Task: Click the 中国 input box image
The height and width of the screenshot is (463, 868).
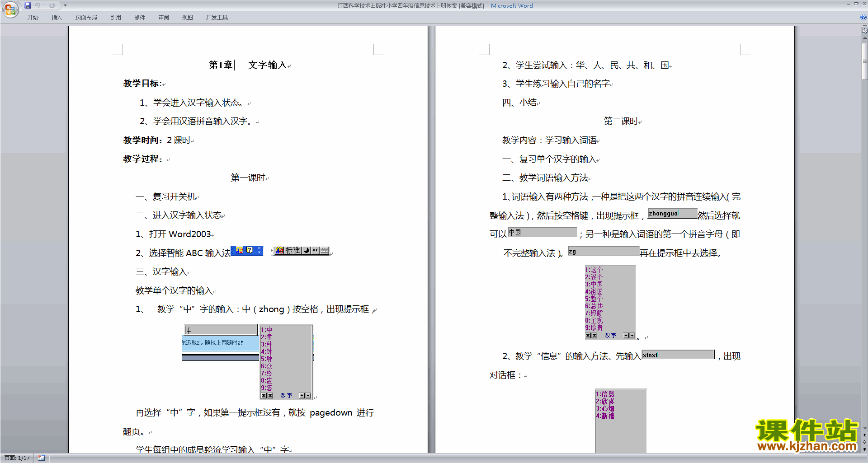Action: pos(542,232)
